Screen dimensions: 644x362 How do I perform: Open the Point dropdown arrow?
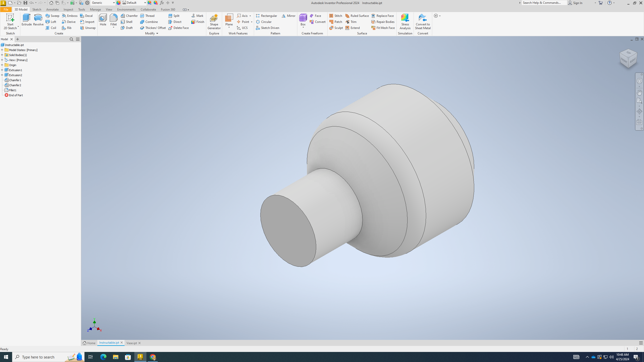pos(252,22)
